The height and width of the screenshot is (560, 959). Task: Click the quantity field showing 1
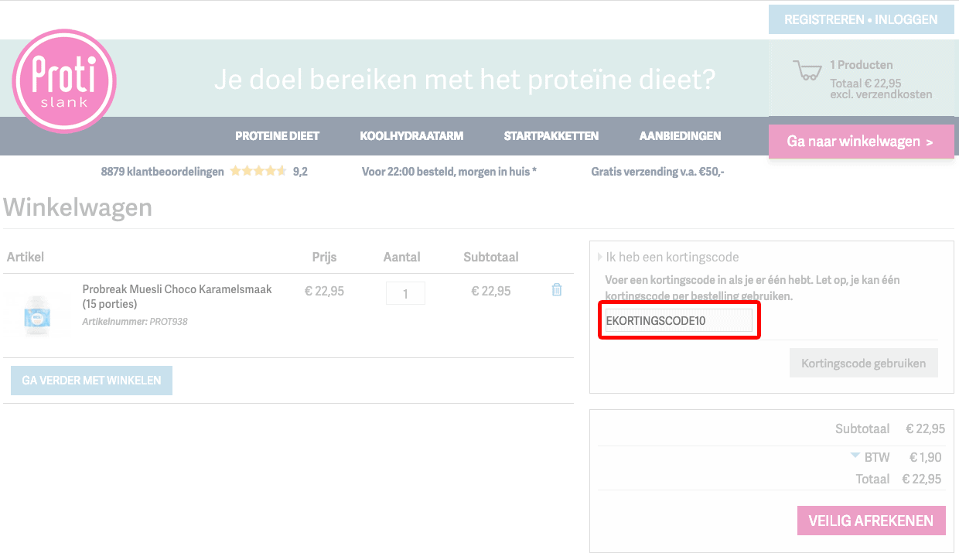405,293
